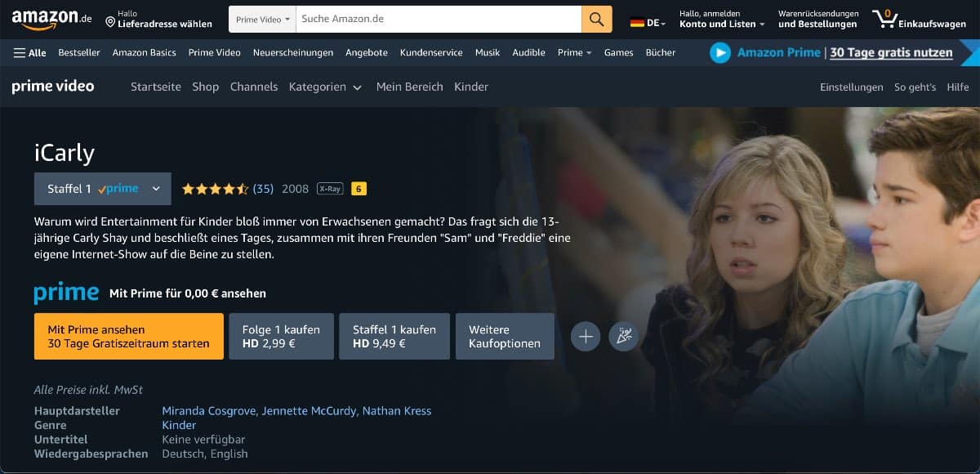
Task: Click Deutsch, English language value
Action: (204, 454)
